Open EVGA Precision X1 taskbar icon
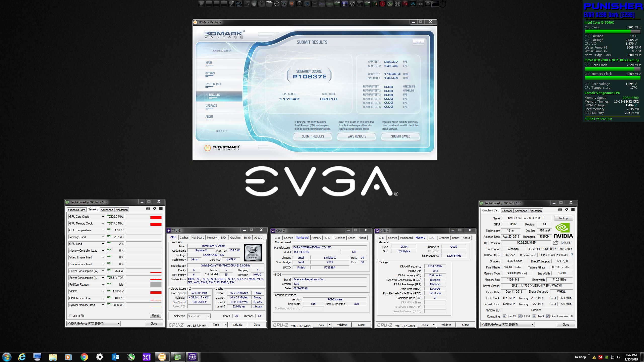The height and width of the screenshot is (362, 644). (x=147, y=357)
